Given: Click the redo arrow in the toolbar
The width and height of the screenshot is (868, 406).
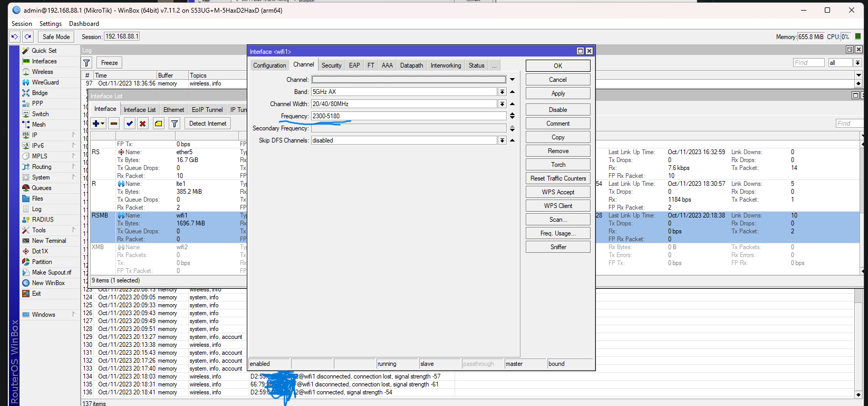Looking at the screenshot, I should 28,36.
